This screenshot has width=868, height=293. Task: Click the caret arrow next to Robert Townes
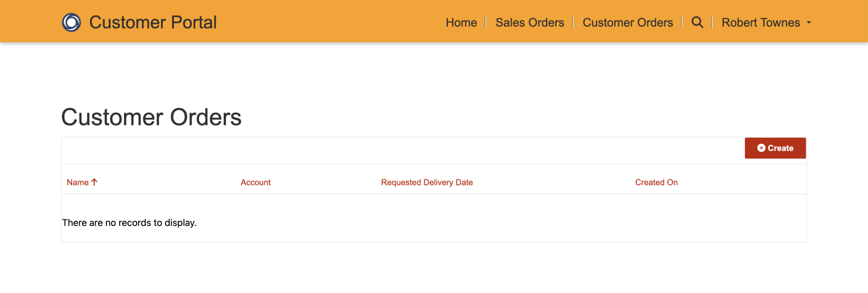point(809,23)
